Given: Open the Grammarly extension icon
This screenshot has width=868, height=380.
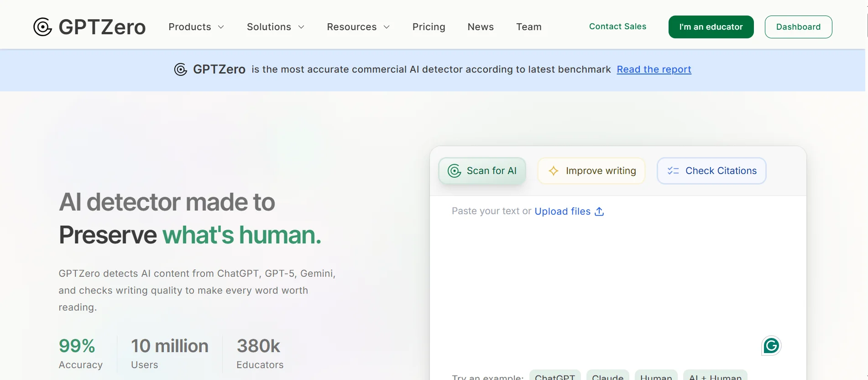Looking at the screenshot, I should point(771,346).
